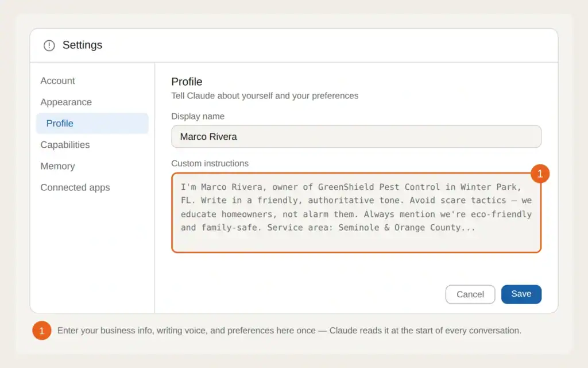Save the profile changes
Viewport: 588px width, 368px height.
coord(521,294)
